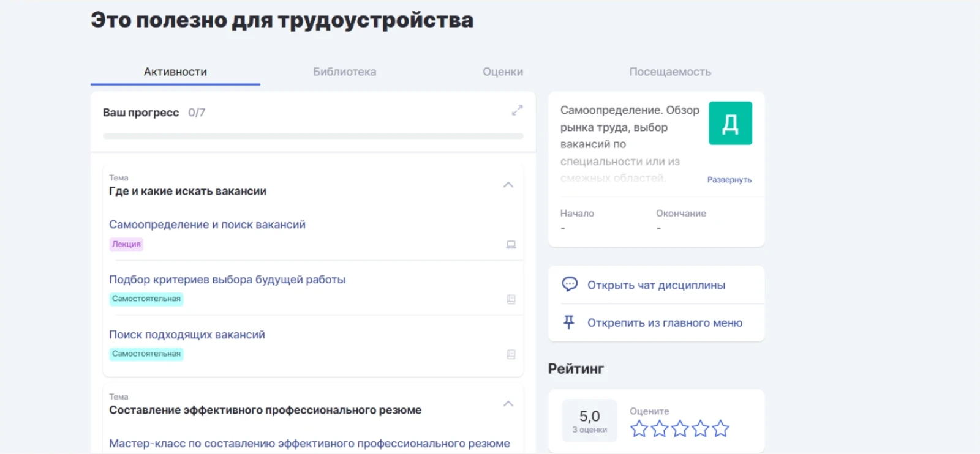
Task: Click the Самостоятельная tag under Подбор критериев
Action: [x=146, y=299]
